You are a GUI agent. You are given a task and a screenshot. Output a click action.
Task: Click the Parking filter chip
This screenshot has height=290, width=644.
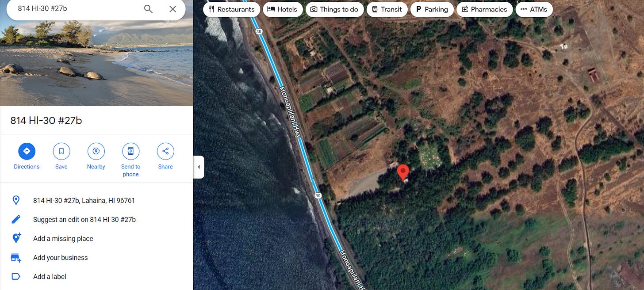point(432,9)
